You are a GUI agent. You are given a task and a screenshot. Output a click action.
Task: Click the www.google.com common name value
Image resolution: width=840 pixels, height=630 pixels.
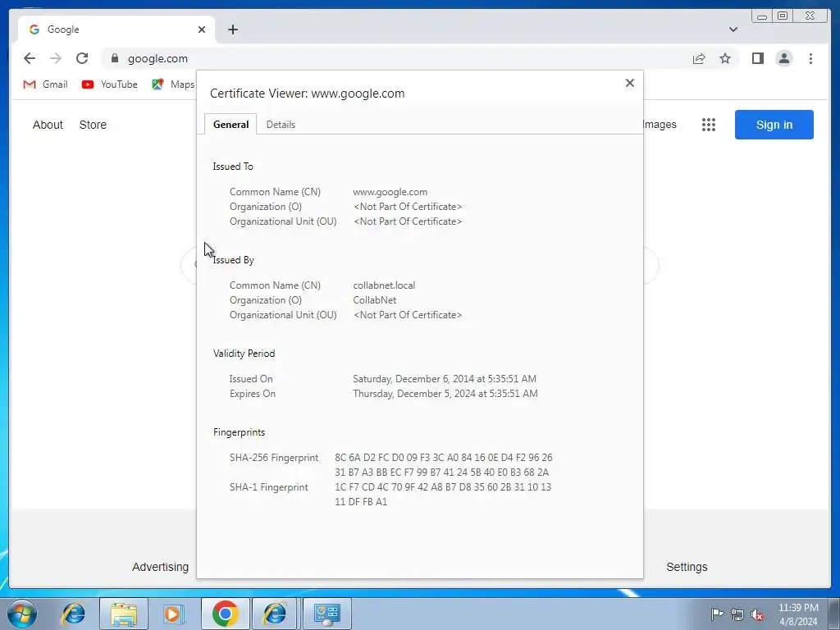[390, 192]
